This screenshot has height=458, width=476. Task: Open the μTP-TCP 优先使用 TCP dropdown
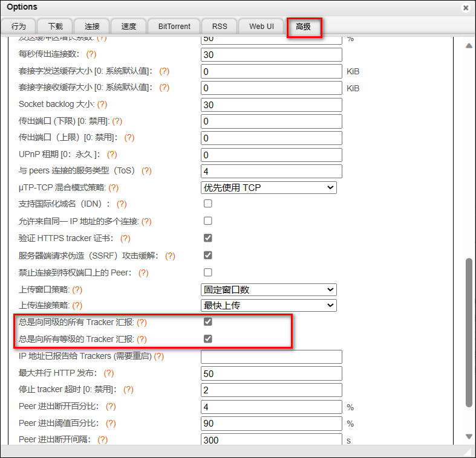268,188
